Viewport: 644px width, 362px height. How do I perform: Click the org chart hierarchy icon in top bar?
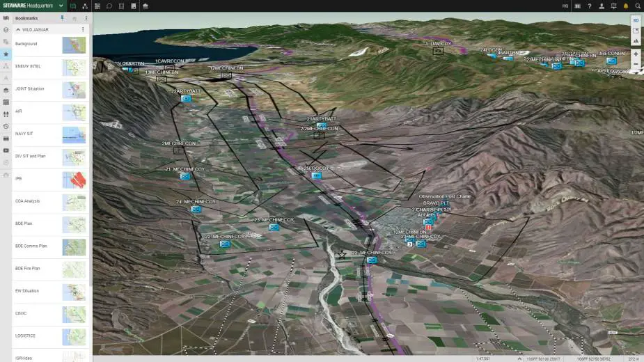pos(85,6)
